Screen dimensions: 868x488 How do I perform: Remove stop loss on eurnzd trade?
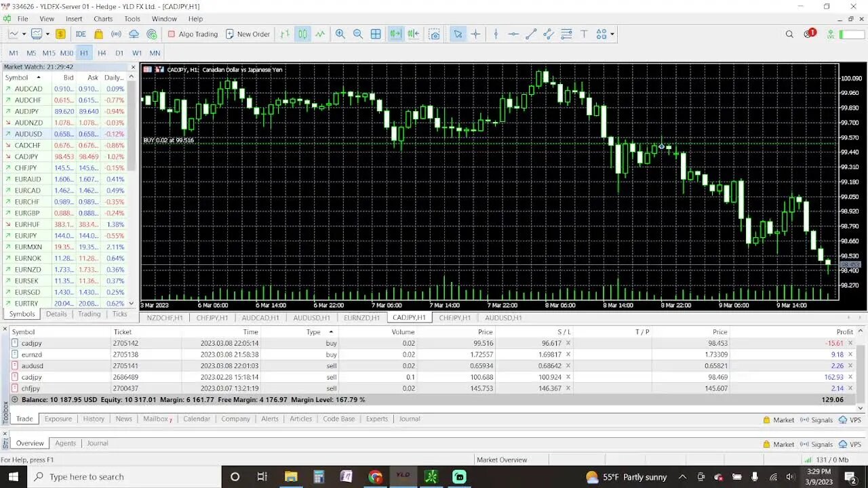568,354
